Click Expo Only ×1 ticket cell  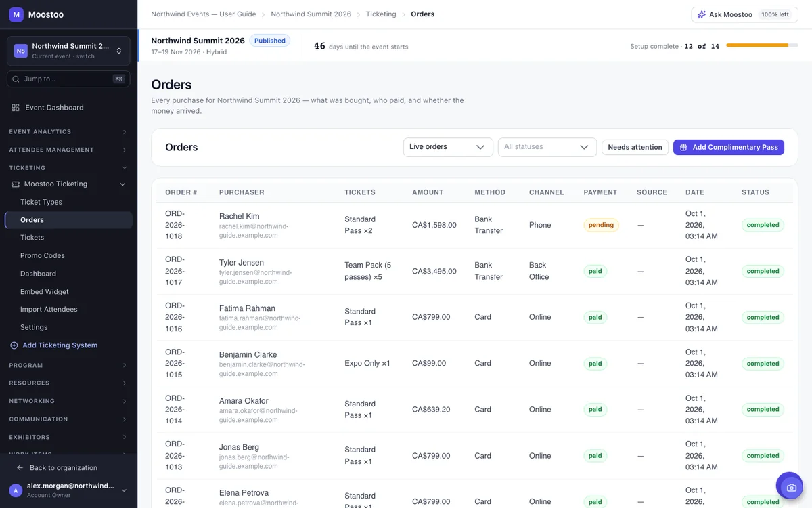[x=367, y=363]
